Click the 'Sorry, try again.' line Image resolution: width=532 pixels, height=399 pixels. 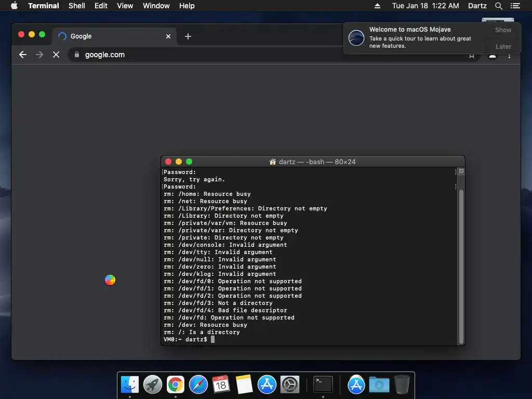(x=194, y=179)
